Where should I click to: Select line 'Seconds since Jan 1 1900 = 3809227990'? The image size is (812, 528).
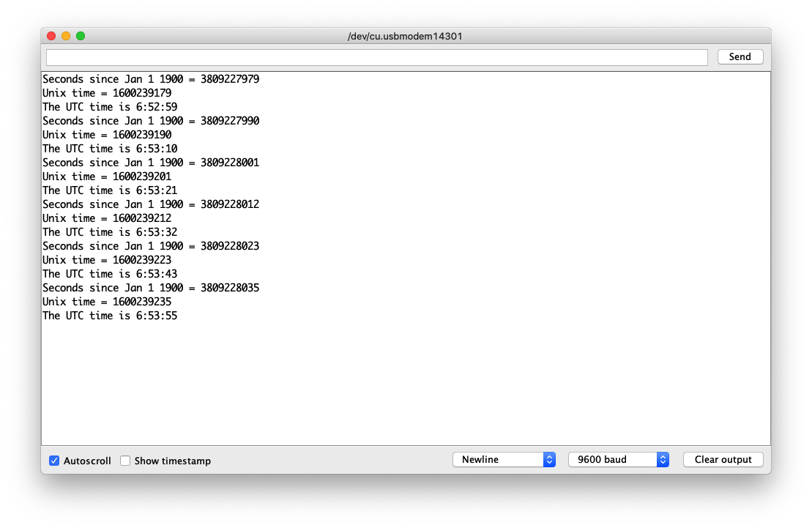point(151,122)
